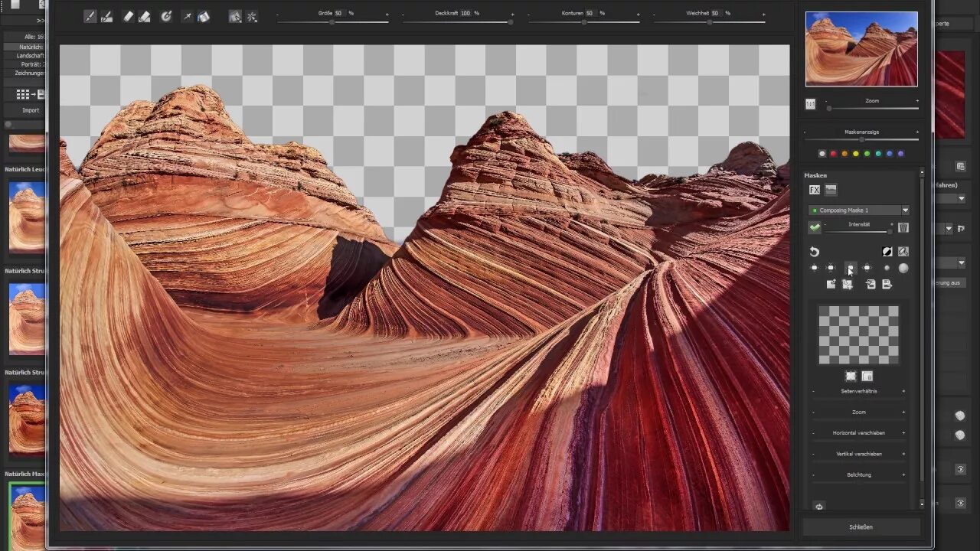Click the grid view icon in left panel
980x551 pixels.
click(23, 94)
